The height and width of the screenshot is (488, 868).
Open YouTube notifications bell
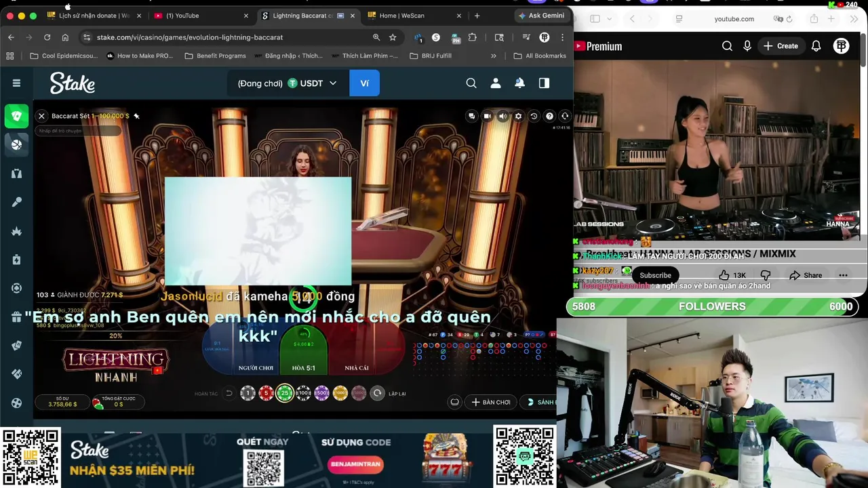tap(816, 46)
